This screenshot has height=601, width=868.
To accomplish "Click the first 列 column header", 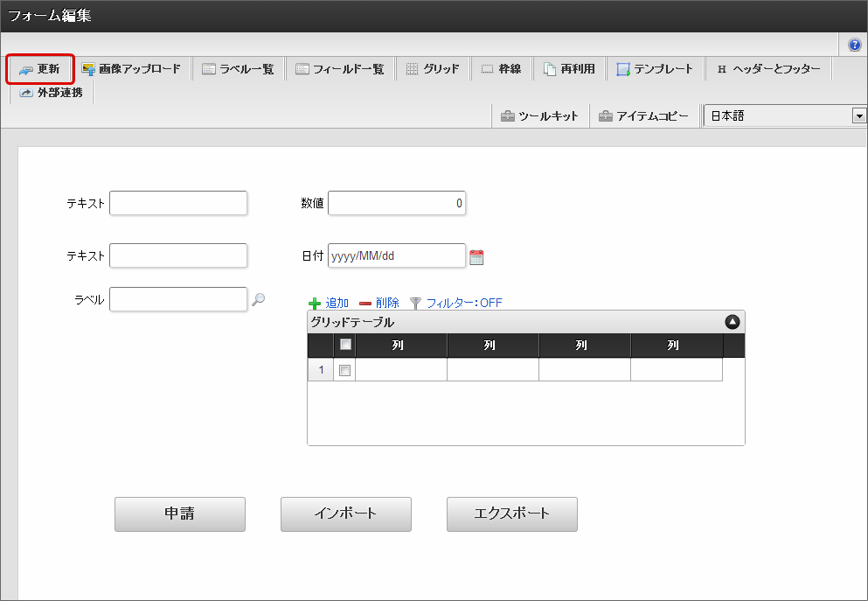I will (x=401, y=345).
